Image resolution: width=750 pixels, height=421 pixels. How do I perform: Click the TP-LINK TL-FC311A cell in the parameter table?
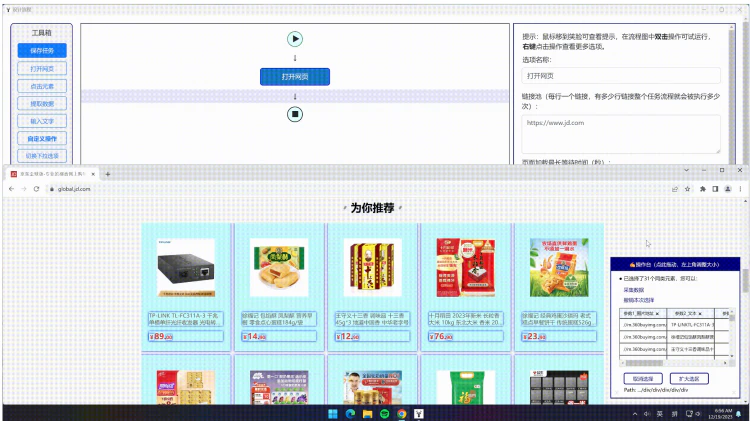[x=692, y=325]
